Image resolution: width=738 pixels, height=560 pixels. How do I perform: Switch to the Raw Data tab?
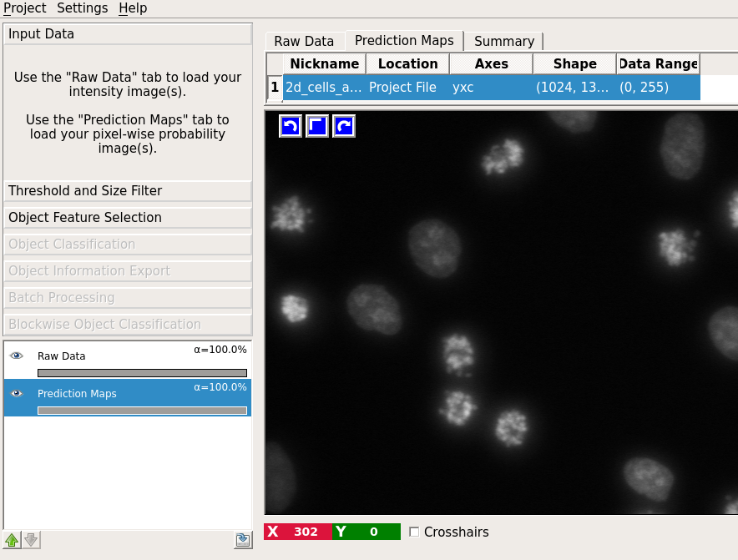303,40
